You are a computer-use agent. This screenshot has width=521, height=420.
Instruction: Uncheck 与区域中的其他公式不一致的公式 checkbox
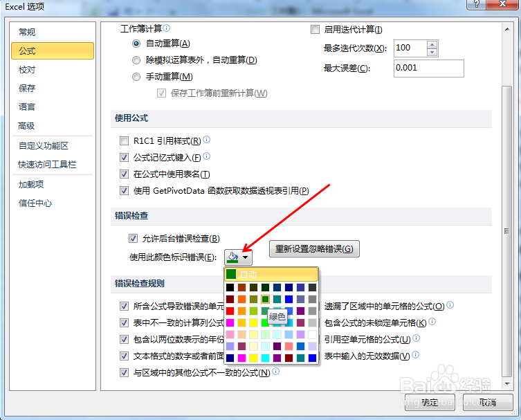click(x=125, y=373)
